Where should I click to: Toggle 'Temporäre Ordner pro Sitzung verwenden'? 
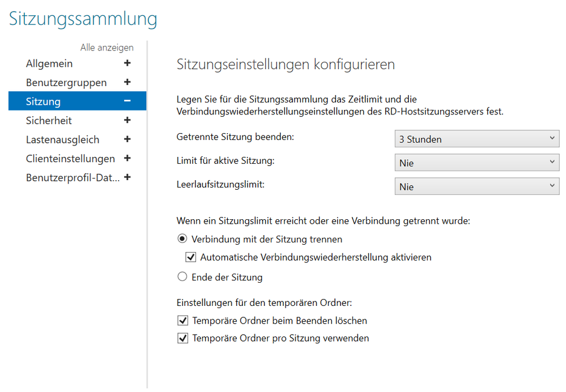point(183,338)
